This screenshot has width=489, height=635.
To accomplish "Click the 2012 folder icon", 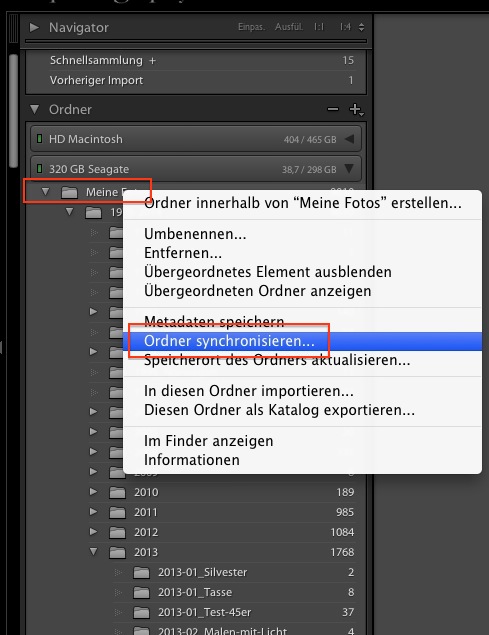I will click(x=117, y=532).
